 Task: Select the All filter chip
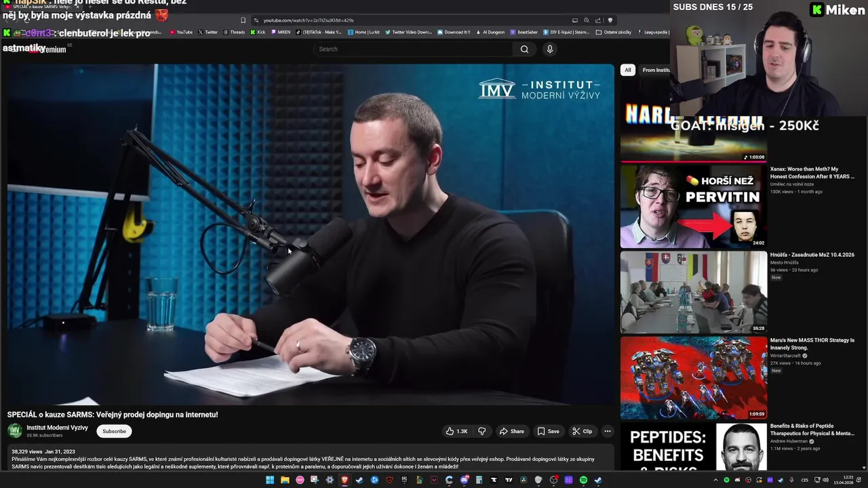tap(628, 70)
